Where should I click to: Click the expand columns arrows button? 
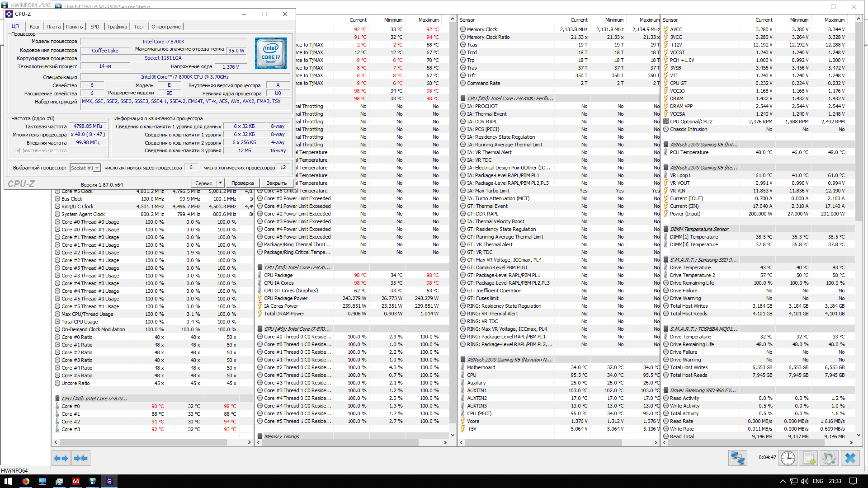coord(61,458)
